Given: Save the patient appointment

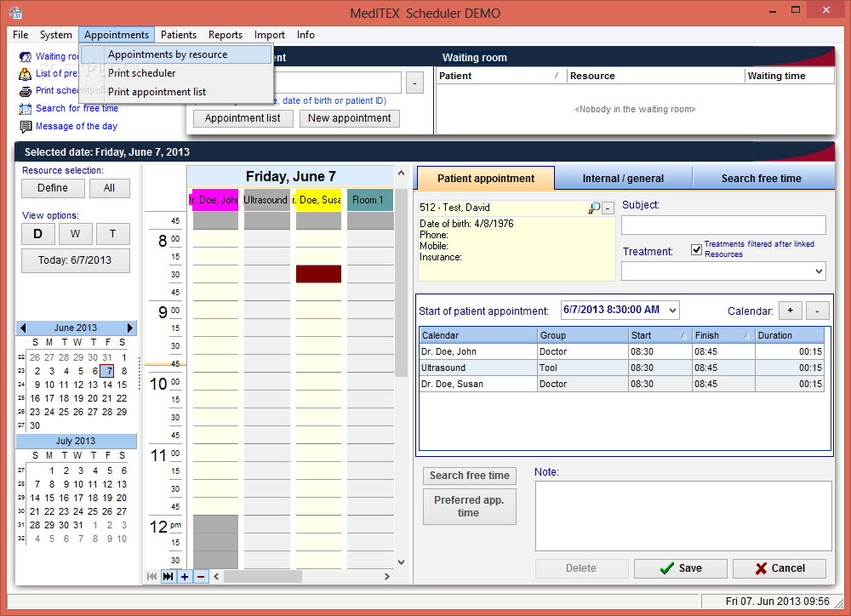Looking at the screenshot, I should (681, 568).
